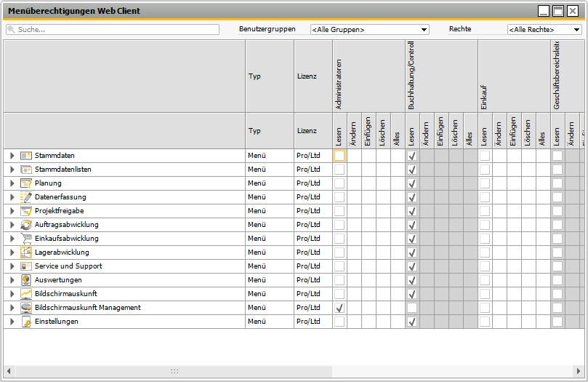Click the Auswertungen icon

(x=26, y=280)
